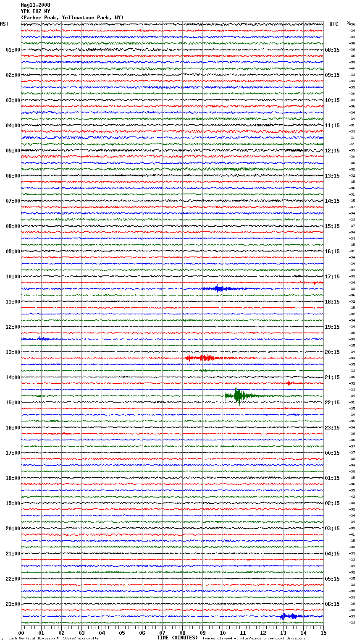Screen dimensions: 357x644
Task: Select the 01:00 MST hour label
Action: [x=13, y=50]
